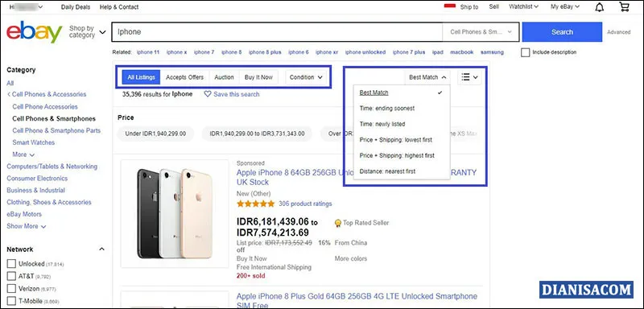Select All in Category sidebar

10,83
